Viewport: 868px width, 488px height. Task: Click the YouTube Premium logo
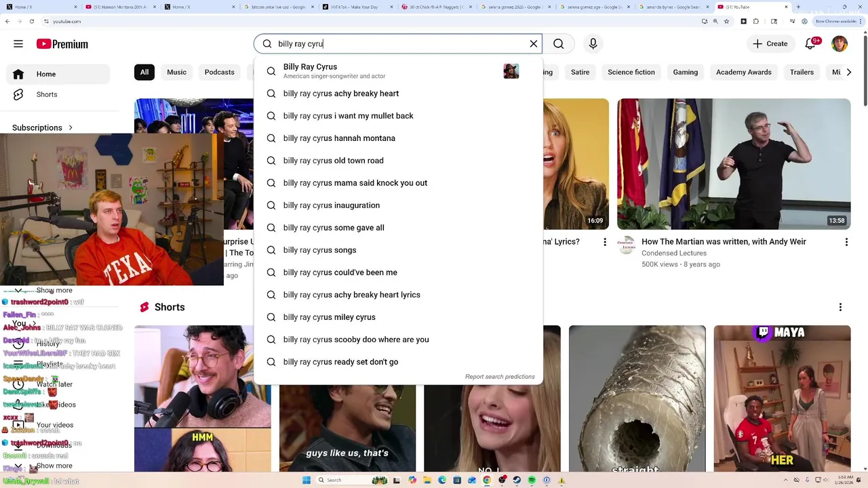[62, 44]
